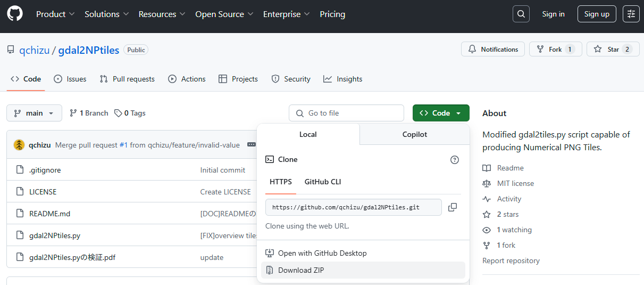This screenshot has width=644, height=285.
Task: Star the repository using Star button
Action: point(613,49)
